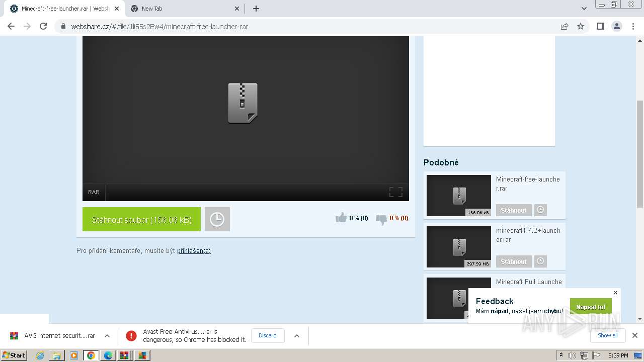
Task: Reload the webshare page
Action: (x=43, y=26)
